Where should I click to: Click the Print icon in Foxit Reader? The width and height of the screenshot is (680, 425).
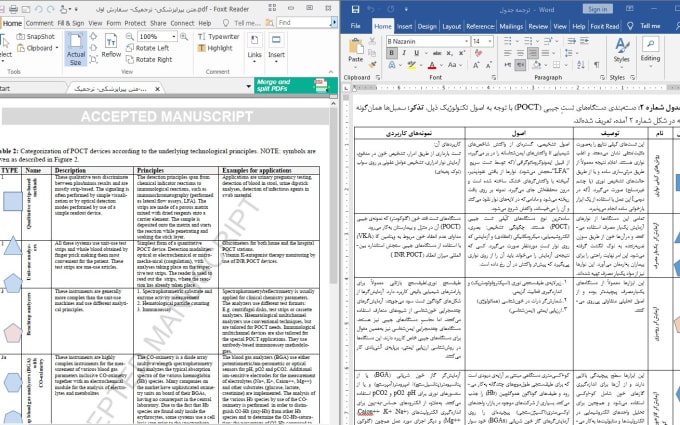[14, 9]
